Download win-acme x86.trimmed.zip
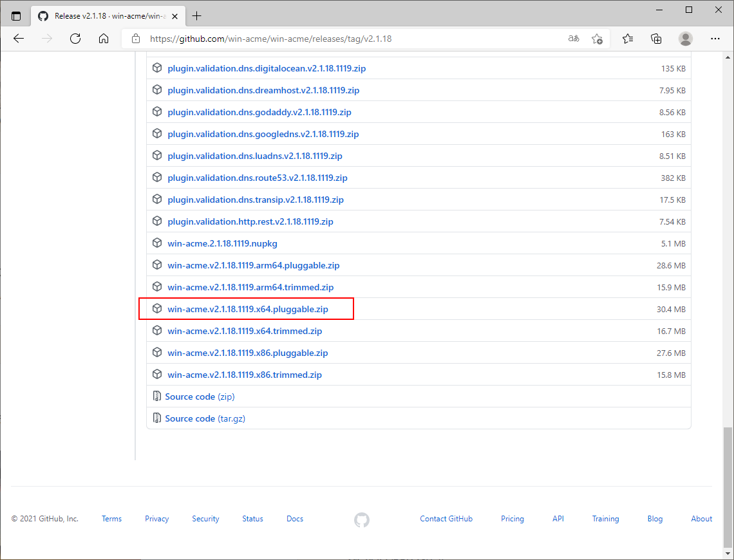 [245, 375]
